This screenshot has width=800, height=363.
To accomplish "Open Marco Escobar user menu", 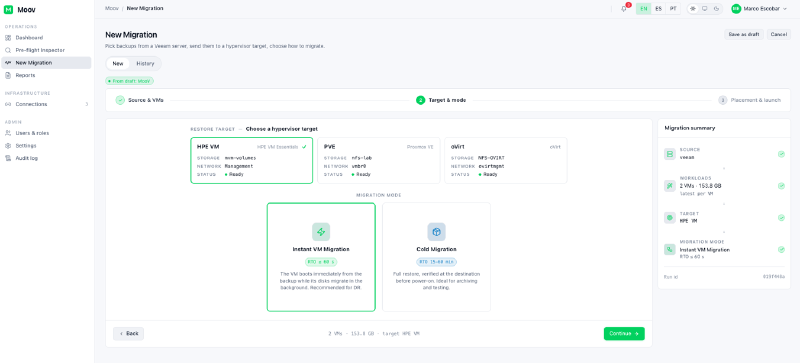I will click(x=759, y=9).
